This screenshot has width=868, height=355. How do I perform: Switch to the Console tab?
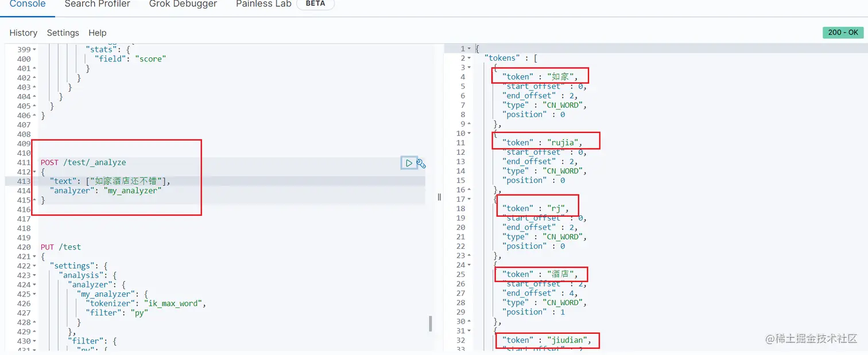click(x=28, y=4)
